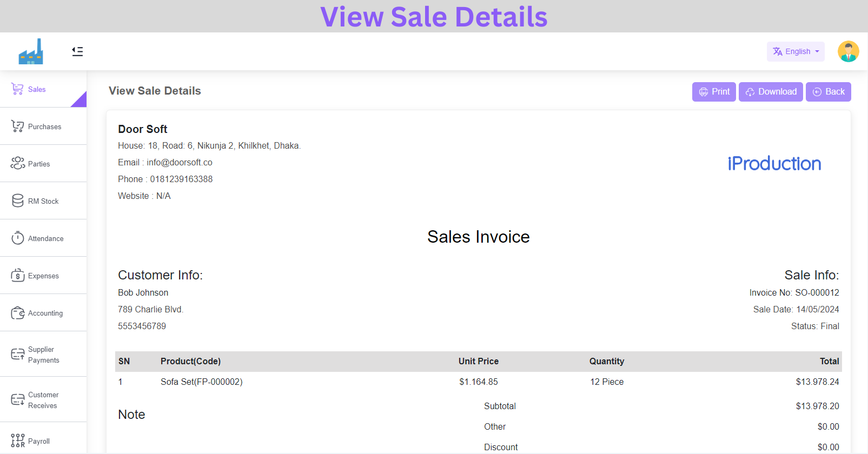Click the Print button
868x454 pixels.
[x=714, y=92]
